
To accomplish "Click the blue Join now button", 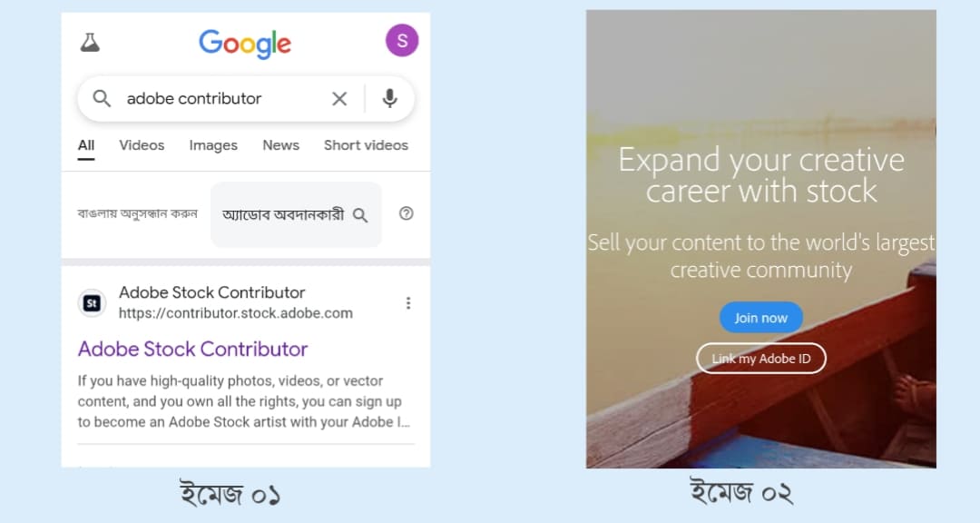I will 760,317.
